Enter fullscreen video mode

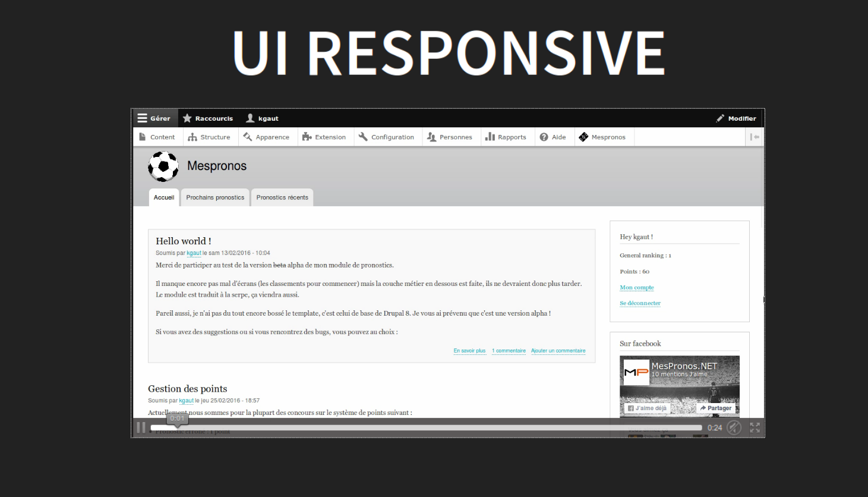[x=755, y=427]
